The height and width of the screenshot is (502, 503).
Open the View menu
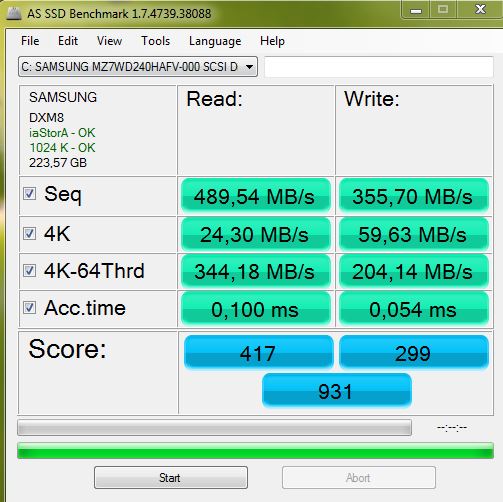click(x=109, y=41)
